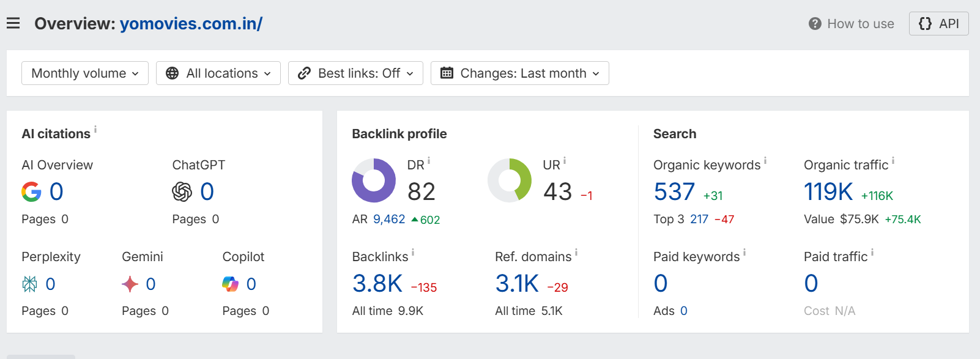The image size is (980, 359).
Task: Click the 3.8K backlinks value
Action: (x=377, y=284)
